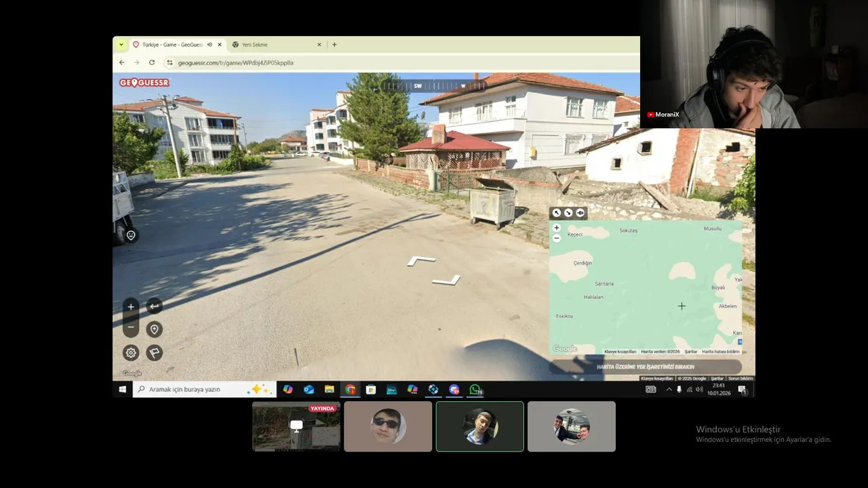Open File Explorer from the taskbar
Viewport: 868px width, 488px height.
click(329, 389)
